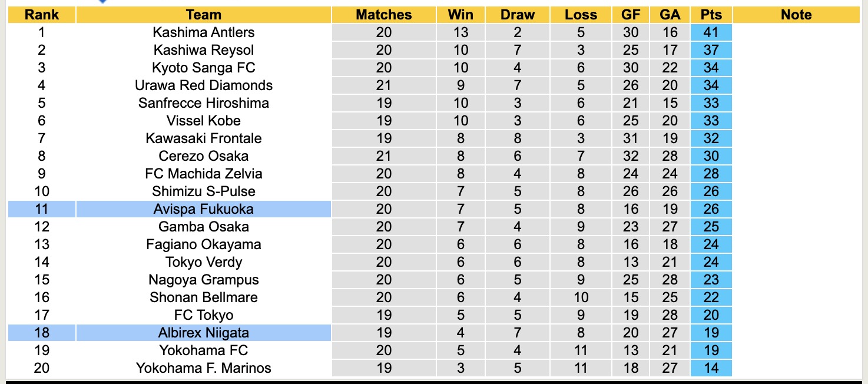Click the Urawa Red Diamonds team name
Viewport: 868px width, 384px height.
pyautogui.click(x=203, y=85)
